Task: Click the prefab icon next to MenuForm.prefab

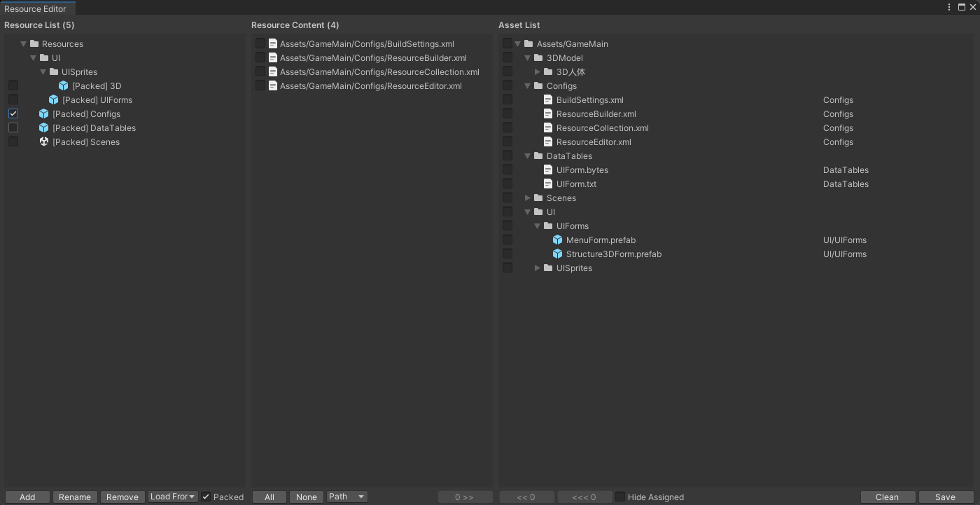Action: [x=557, y=240]
